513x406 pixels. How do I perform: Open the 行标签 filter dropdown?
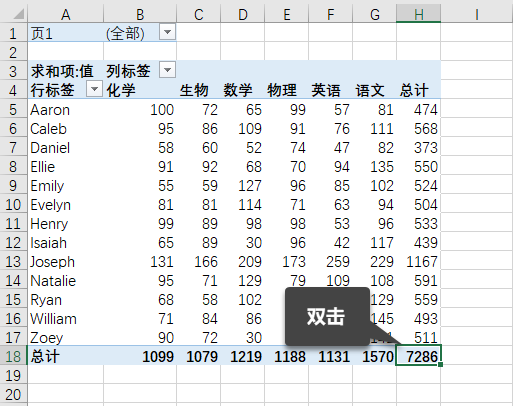pos(94,89)
